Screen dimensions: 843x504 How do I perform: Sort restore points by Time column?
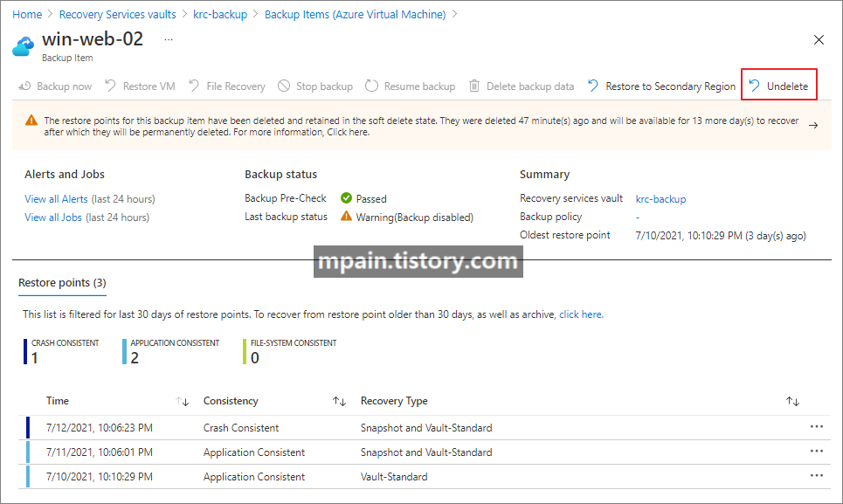click(x=183, y=402)
